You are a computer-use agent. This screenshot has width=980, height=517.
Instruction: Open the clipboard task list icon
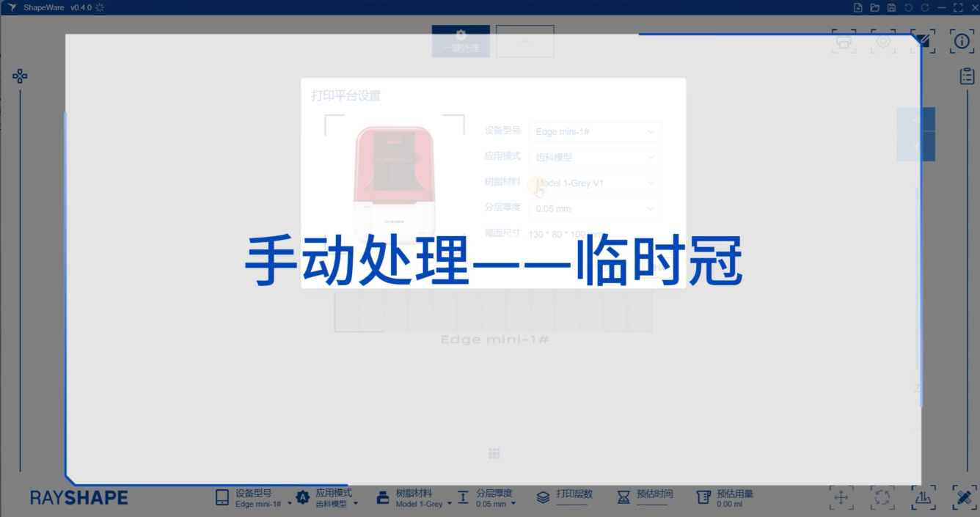tap(967, 76)
